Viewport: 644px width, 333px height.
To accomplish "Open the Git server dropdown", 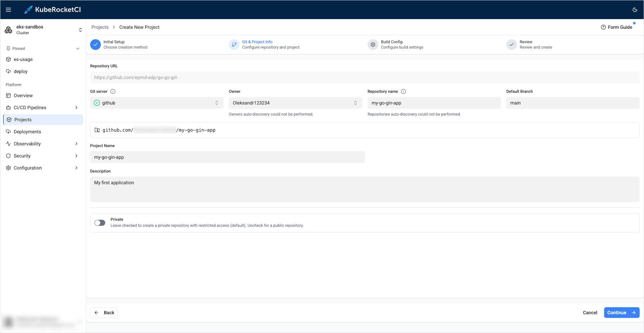I will pyautogui.click(x=156, y=103).
